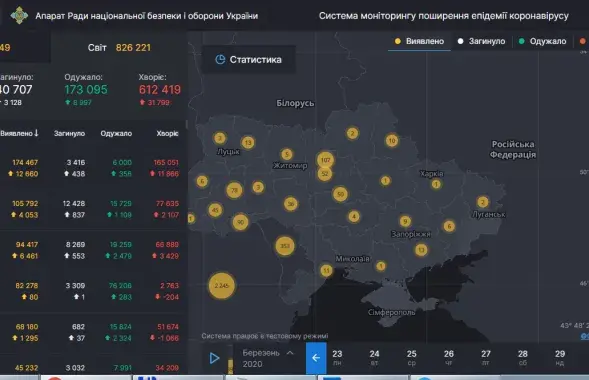The height and width of the screenshot is (380, 589).
Task: Select date 24 on the timeline
Action: pyautogui.click(x=374, y=357)
